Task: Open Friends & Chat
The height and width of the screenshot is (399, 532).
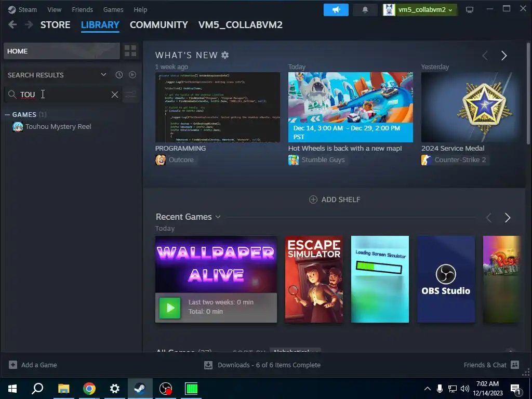Action: coord(491,365)
